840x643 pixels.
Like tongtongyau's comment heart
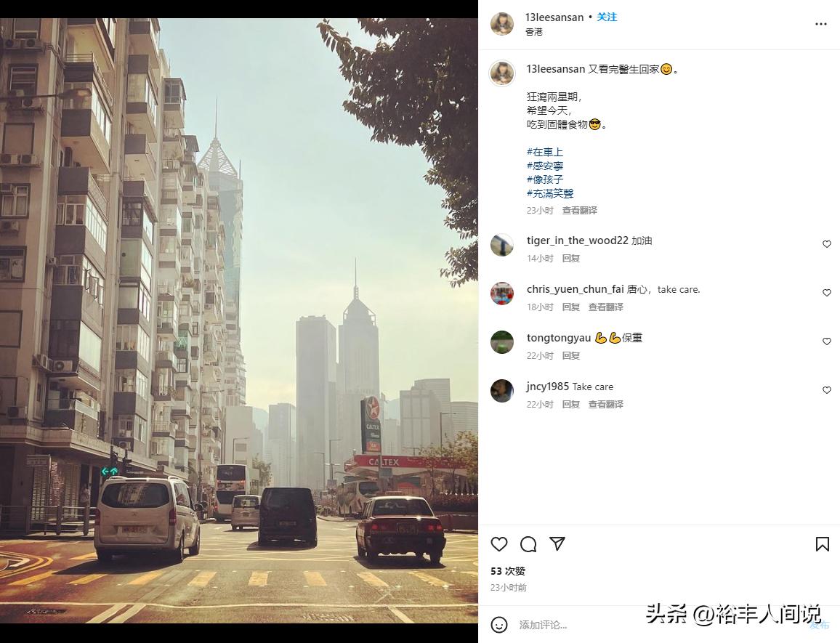[x=827, y=341]
